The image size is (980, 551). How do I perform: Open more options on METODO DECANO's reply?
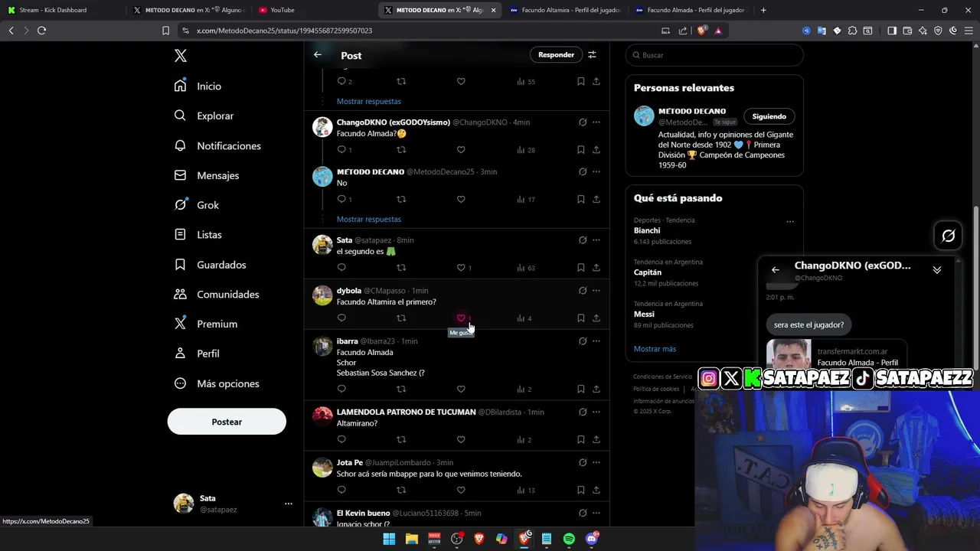pyautogui.click(x=596, y=172)
